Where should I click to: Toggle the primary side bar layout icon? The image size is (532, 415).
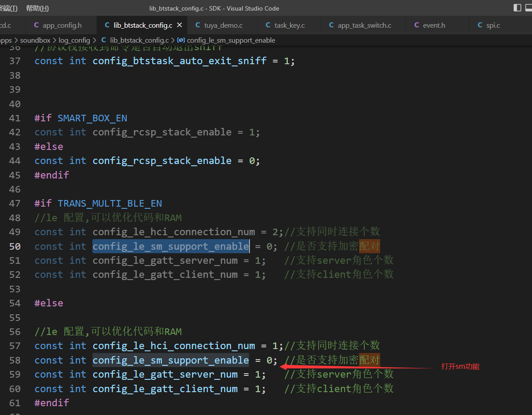click(517, 8)
